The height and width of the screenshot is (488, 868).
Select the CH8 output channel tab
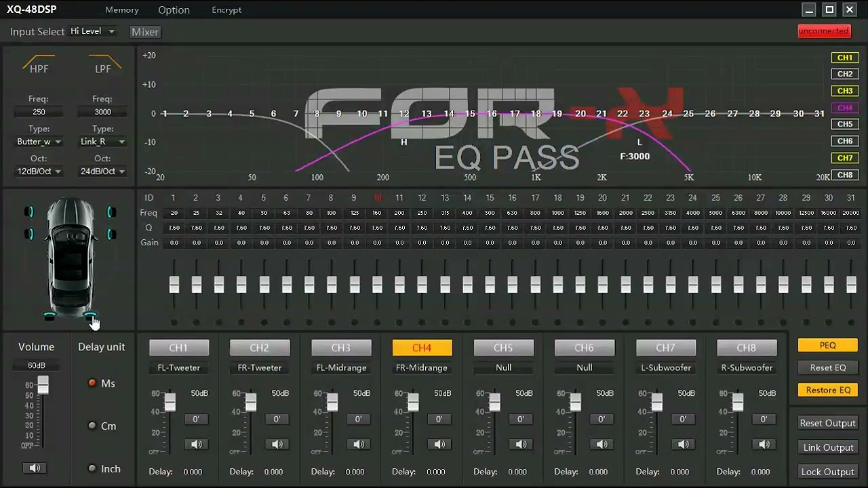click(747, 348)
